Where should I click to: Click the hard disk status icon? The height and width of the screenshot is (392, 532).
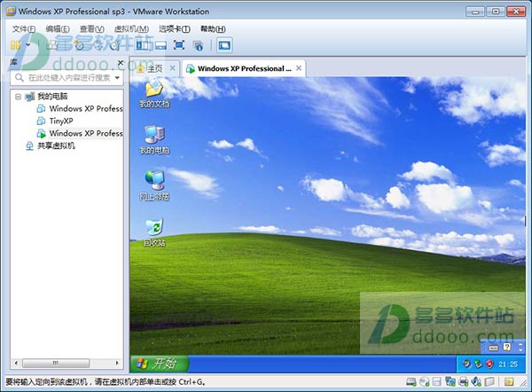tap(411, 382)
